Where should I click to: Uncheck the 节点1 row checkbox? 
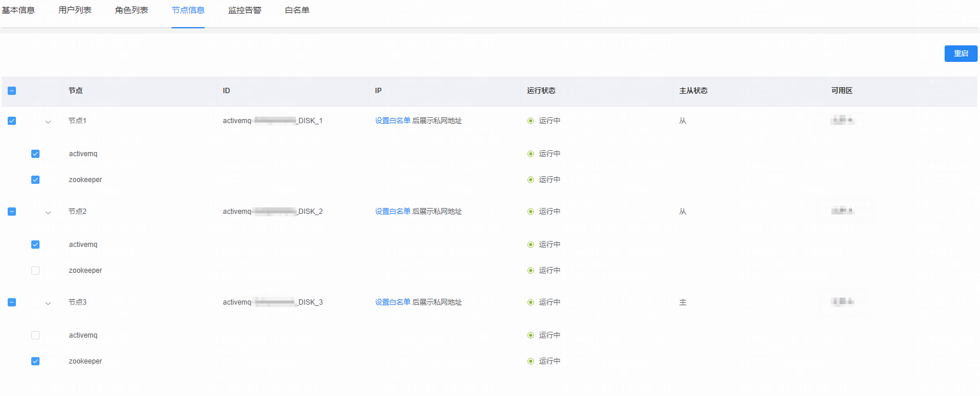tap(12, 121)
